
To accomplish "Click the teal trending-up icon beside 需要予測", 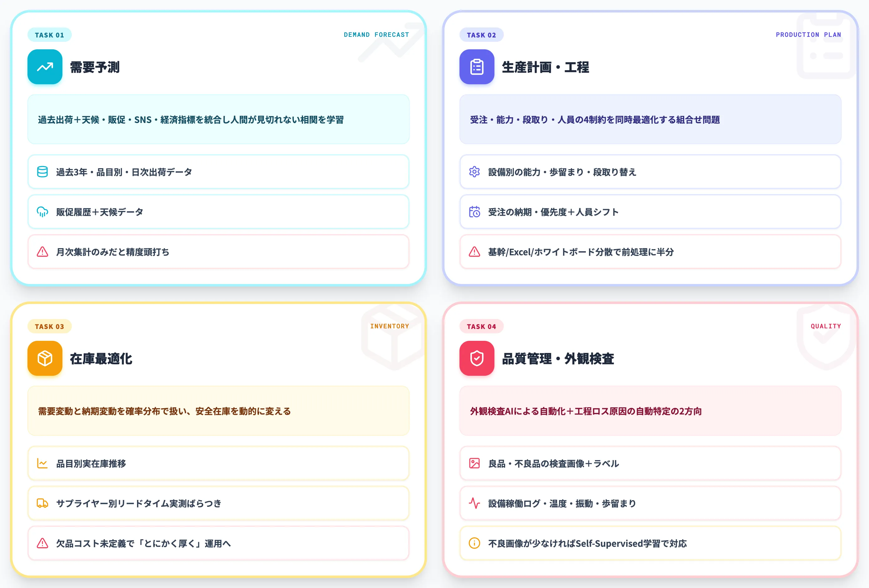I will pos(45,67).
